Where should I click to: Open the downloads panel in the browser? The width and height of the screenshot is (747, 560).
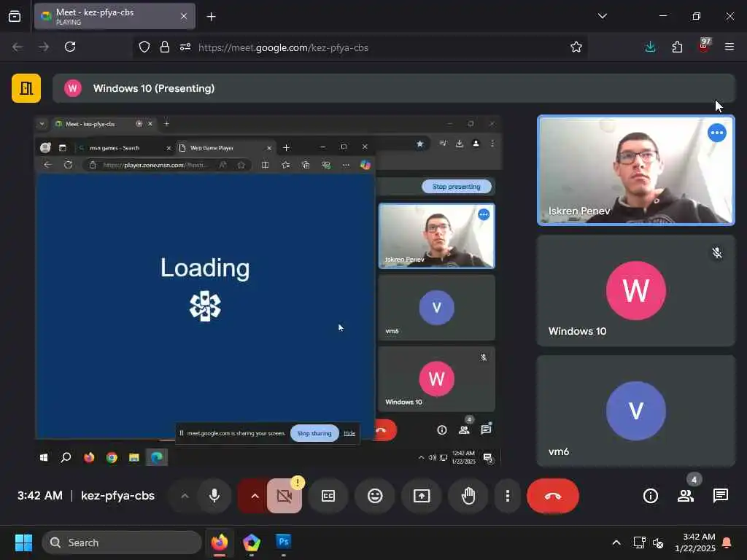pos(650,47)
